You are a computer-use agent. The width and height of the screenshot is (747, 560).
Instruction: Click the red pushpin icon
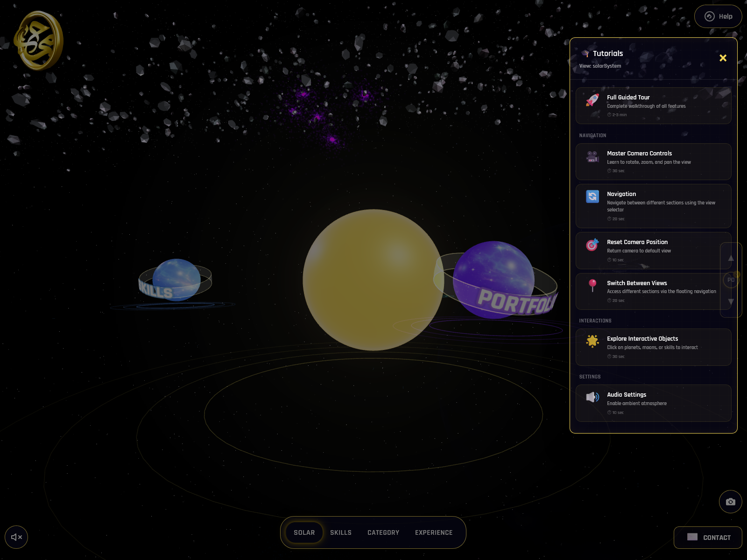(592, 286)
